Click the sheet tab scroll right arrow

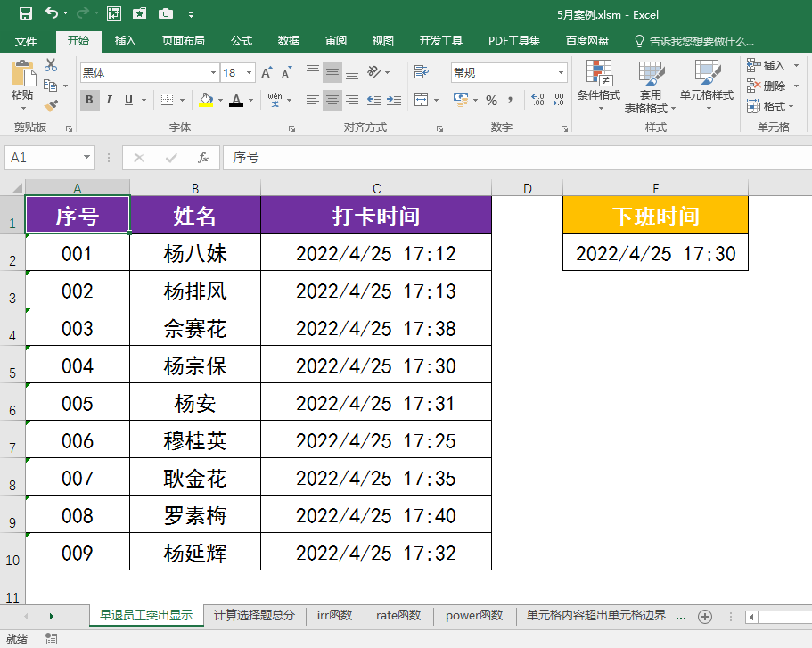click(x=52, y=616)
